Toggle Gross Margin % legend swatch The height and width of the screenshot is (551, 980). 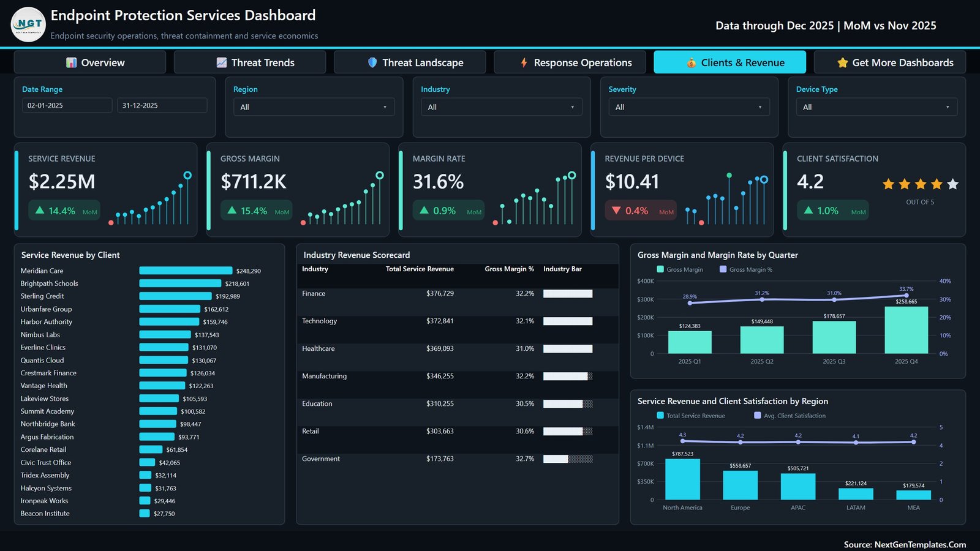723,269
